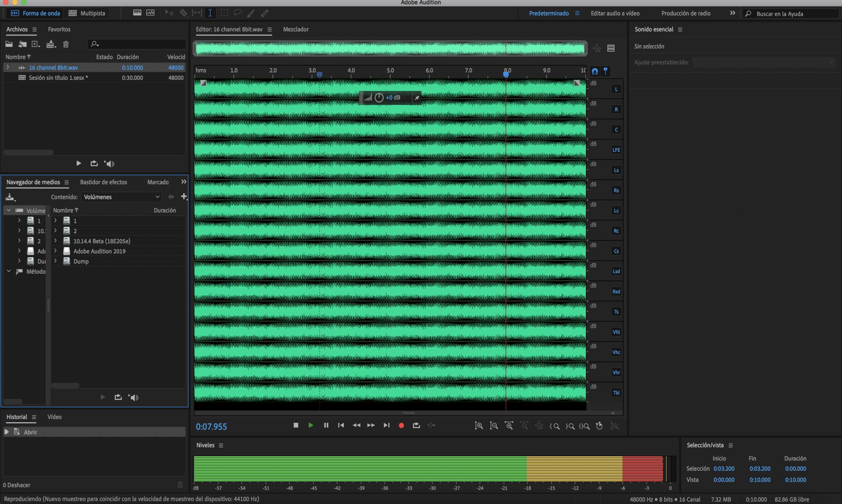Toggle the LFE channel button
The width and height of the screenshot is (842, 504).
coord(616,150)
